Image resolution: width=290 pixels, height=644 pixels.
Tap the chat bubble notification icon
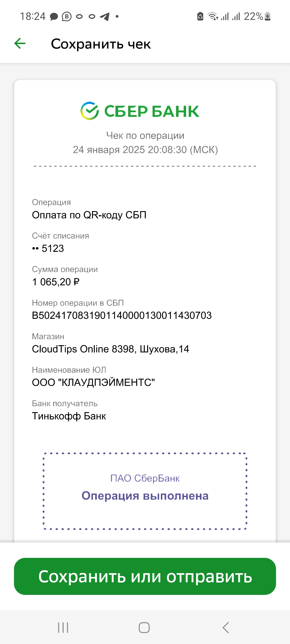[54, 17]
